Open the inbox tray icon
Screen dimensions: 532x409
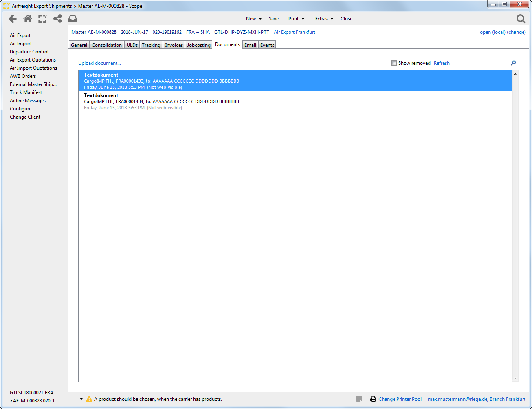[73, 19]
